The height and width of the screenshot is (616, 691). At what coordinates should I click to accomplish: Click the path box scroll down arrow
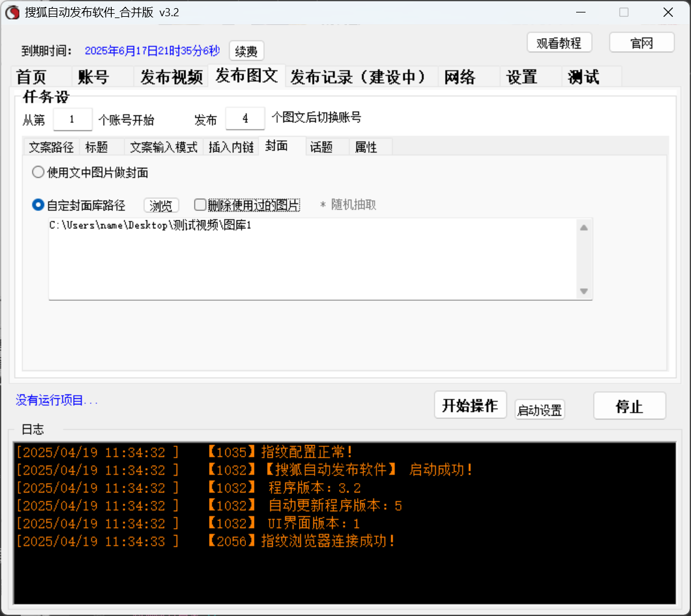(x=584, y=291)
